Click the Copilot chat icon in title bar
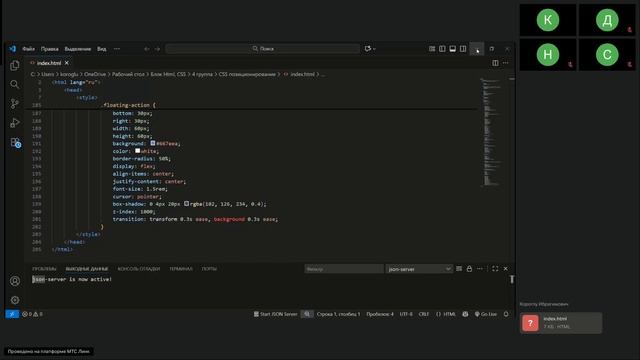The width and height of the screenshot is (640, 360). point(368,49)
